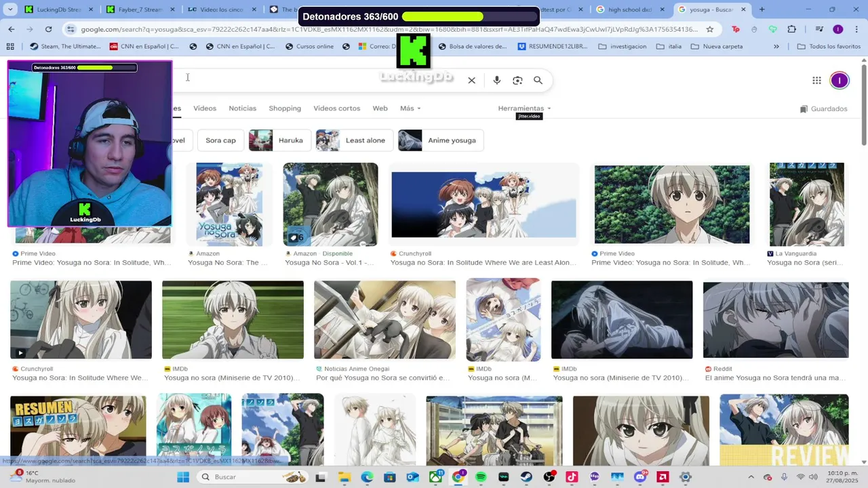Open Steam from the taskbar
The image size is (868, 488).
pyautogui.click(x=526, y=477)
